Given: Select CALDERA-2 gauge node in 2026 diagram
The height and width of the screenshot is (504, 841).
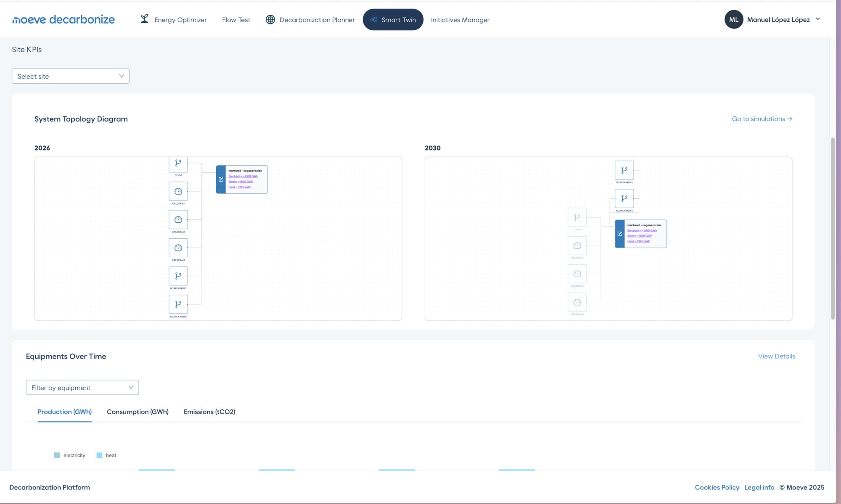Looking at the screenshot, I should click(x=178, y=219).
